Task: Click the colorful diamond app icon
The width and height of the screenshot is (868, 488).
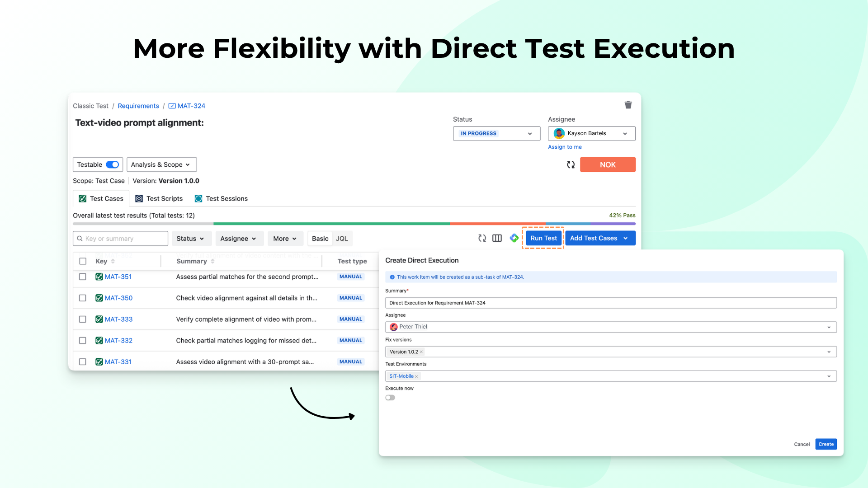Action: pos(514,238)
